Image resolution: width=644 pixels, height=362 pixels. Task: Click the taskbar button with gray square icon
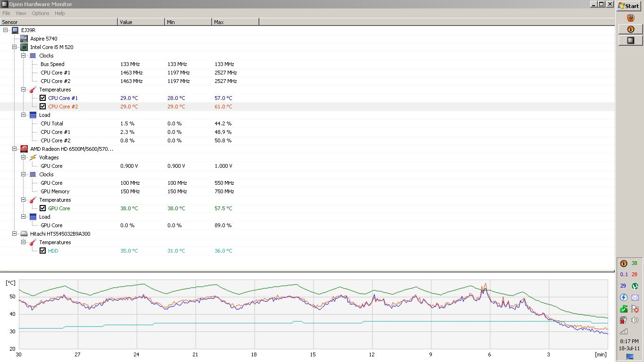630,41
